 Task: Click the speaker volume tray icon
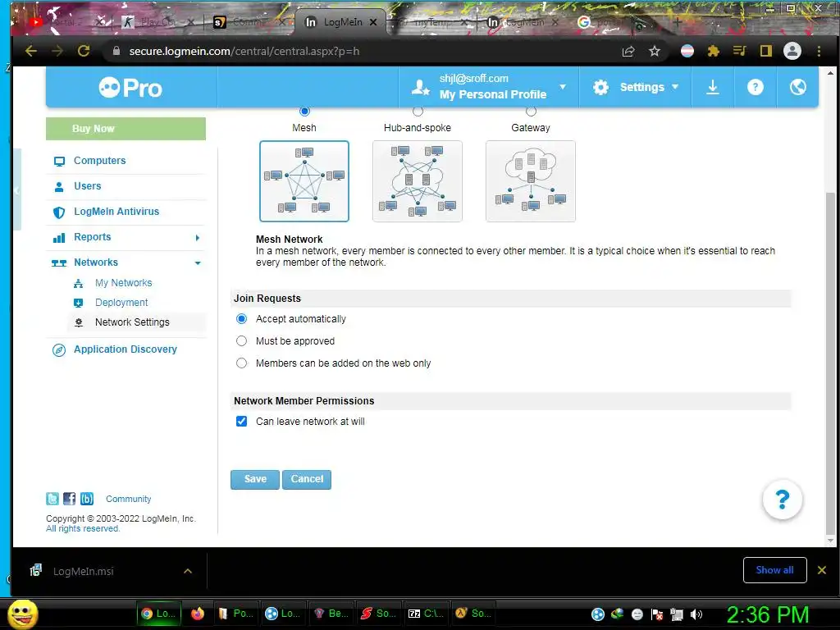tap(696, 614)
